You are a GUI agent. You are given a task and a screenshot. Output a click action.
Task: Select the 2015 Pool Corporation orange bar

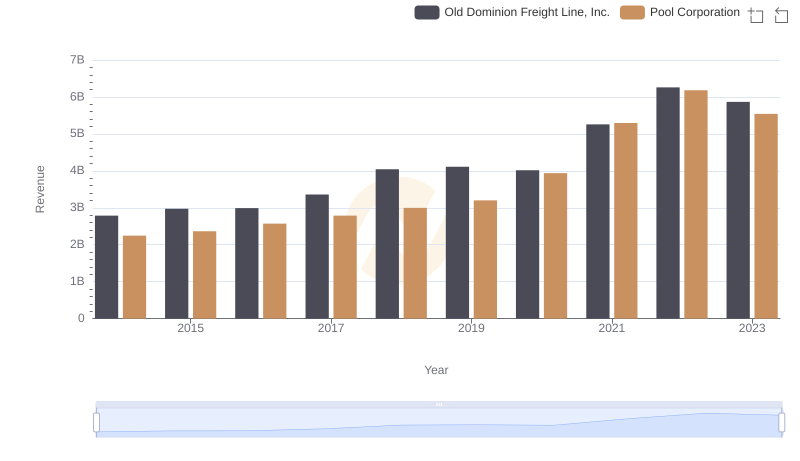205,275
